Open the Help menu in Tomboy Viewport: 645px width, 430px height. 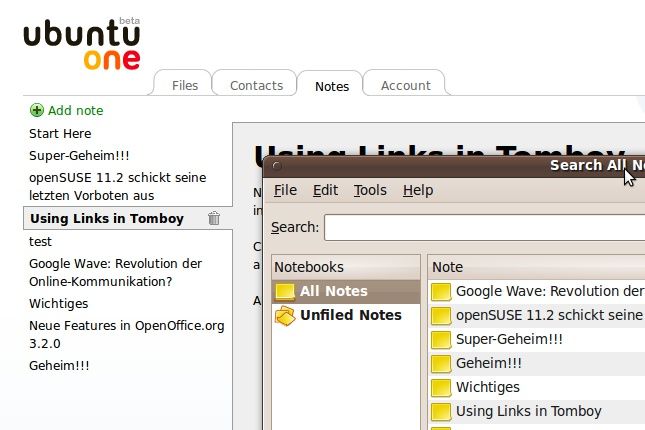point(418,191)
